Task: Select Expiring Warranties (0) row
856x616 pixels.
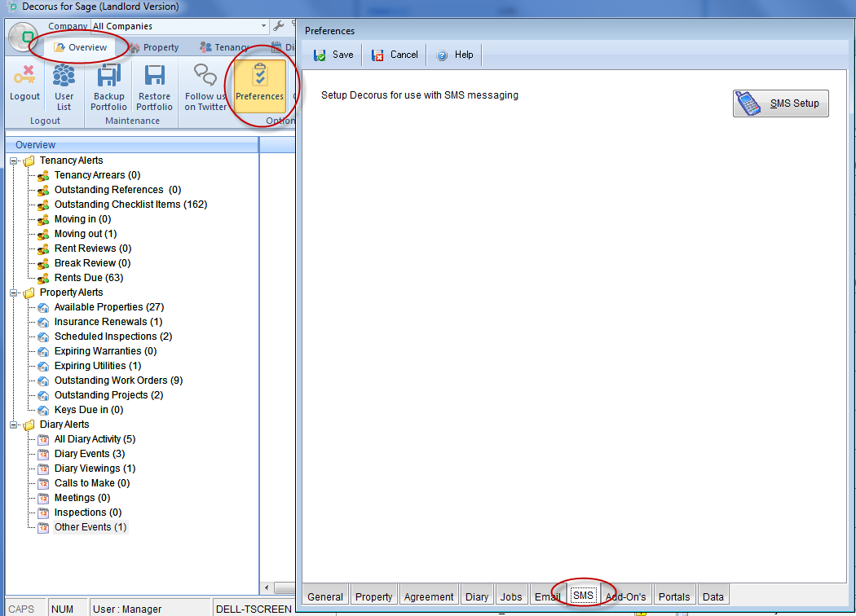Action: pyautogui.click(x=105, y=351)
